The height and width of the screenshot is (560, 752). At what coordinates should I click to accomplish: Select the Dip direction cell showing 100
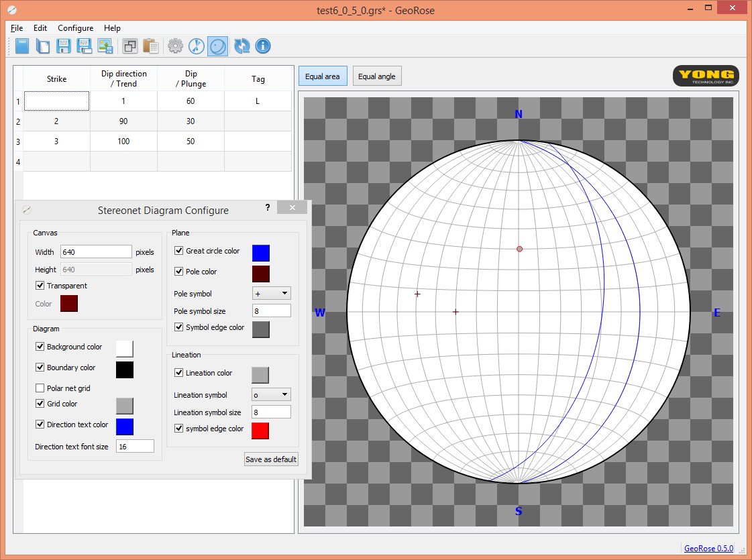tap(123, 142)
